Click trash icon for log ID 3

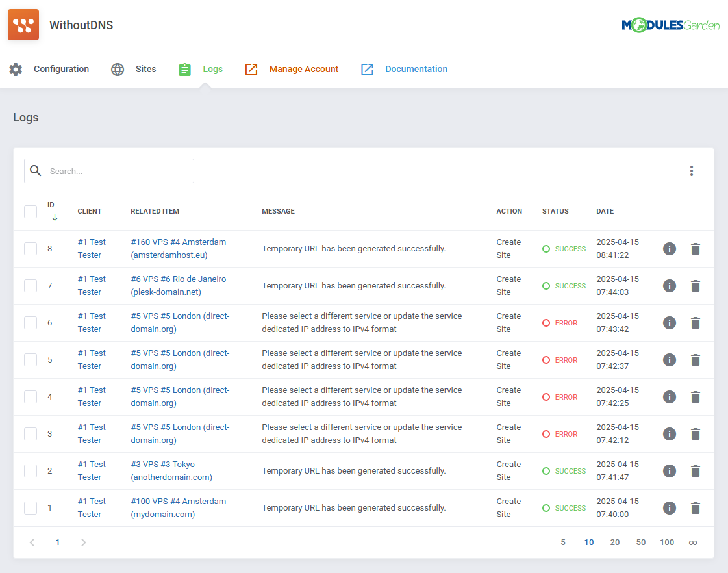point(696,434)
